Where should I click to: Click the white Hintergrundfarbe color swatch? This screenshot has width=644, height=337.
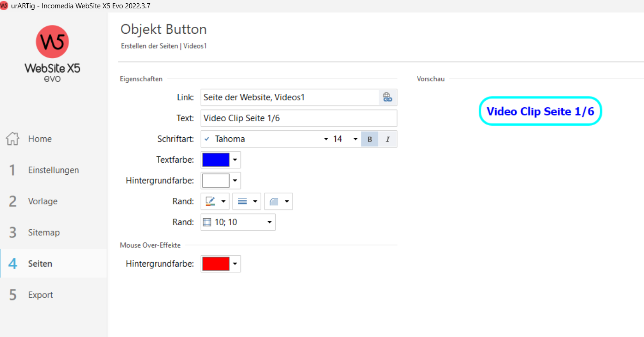click(216, 181)
